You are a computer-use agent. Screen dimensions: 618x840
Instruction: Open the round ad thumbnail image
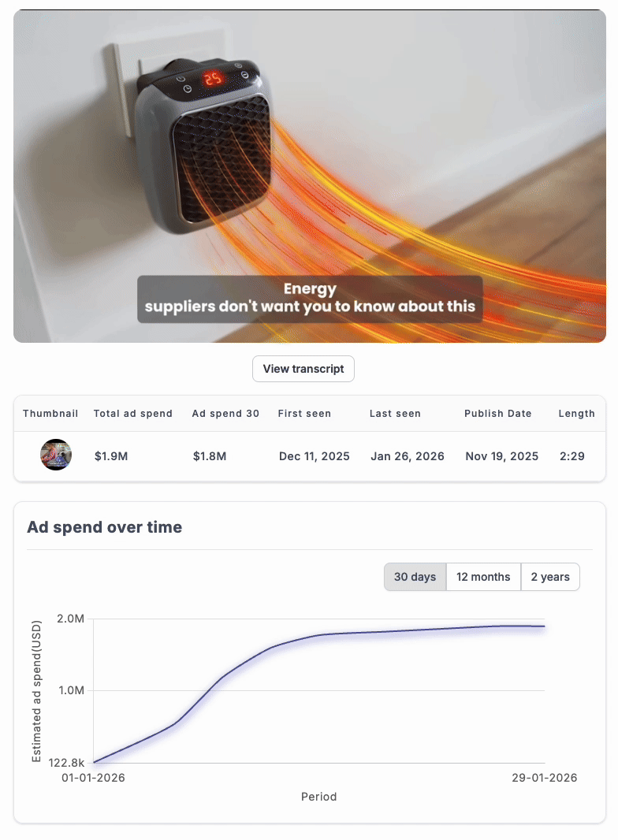(56, 455)
